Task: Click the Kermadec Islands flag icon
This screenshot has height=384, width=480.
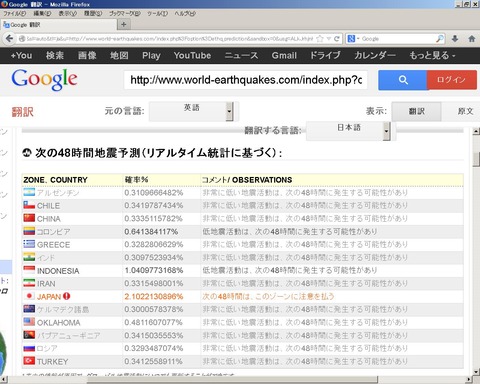Action: (x=29, y=309)
